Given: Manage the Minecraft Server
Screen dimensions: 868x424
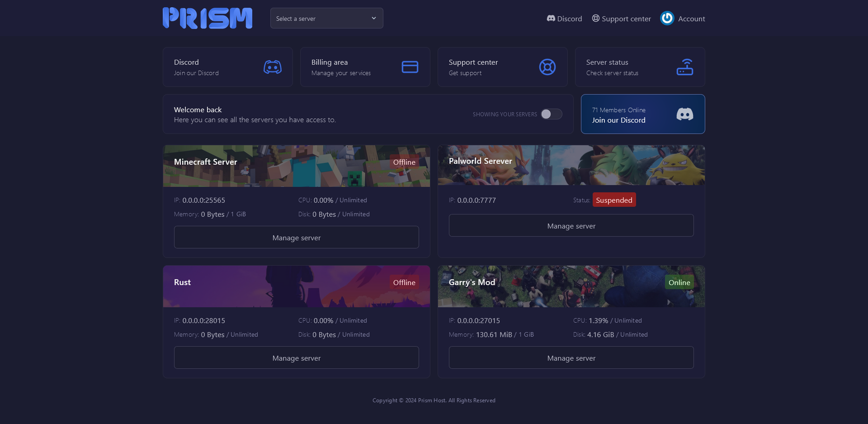Looking at the screenshot, I should pyautogui.click(x=296, y=238).
